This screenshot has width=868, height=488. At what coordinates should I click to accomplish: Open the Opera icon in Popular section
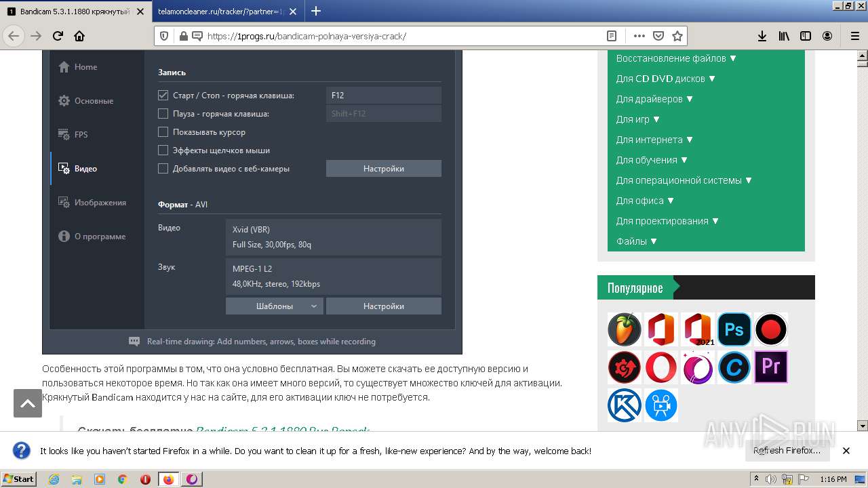pos(661,367)
